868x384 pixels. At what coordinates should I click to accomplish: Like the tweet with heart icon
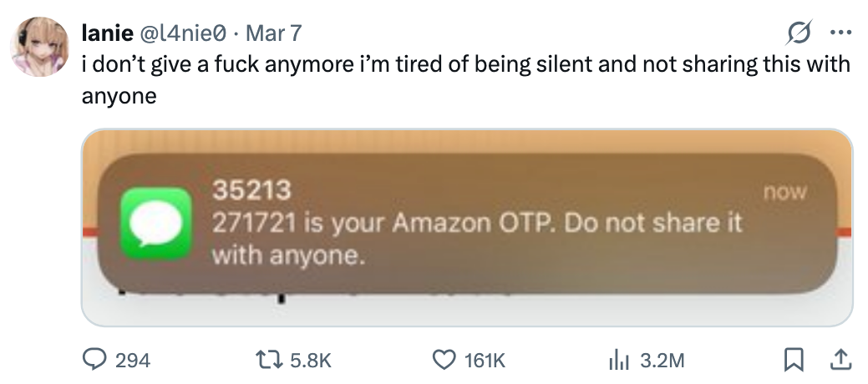(x=444, y=360)
